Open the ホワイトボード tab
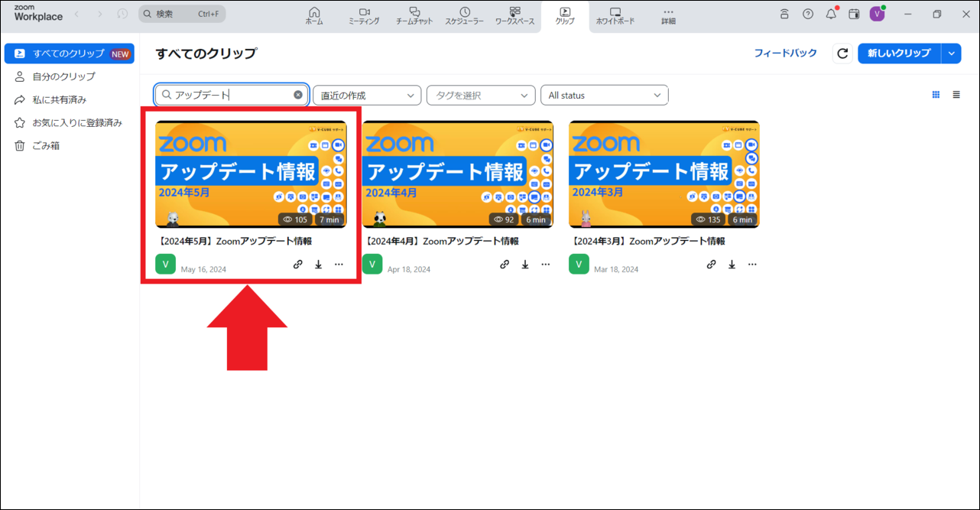 615,16
